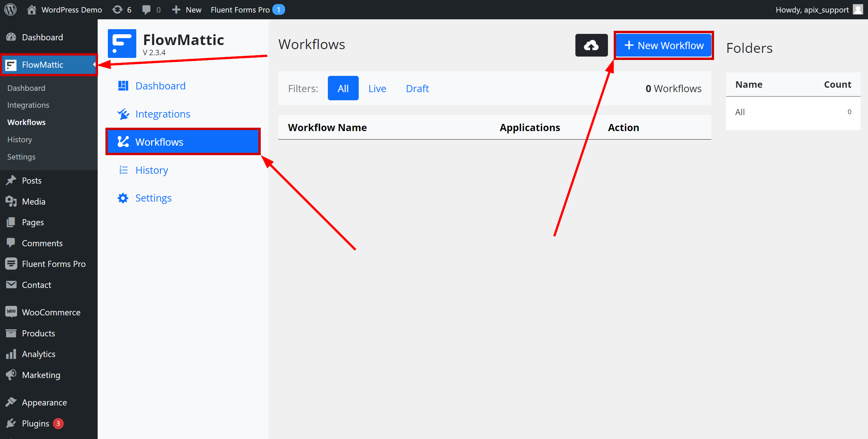
Task: Click the Media icon in sidebar
Action: [11, 201]
